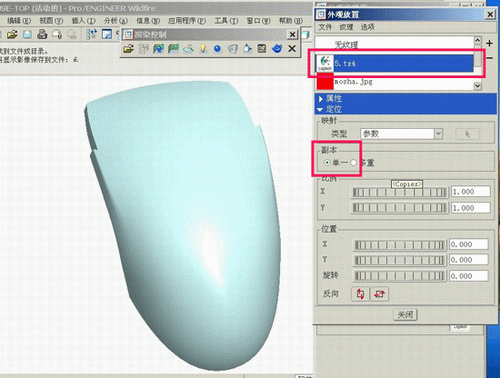Click the position X value input field

[x=469, y=244]
